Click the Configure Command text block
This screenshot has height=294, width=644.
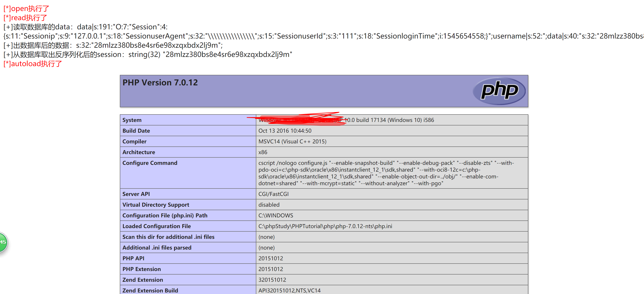(386, 173)
